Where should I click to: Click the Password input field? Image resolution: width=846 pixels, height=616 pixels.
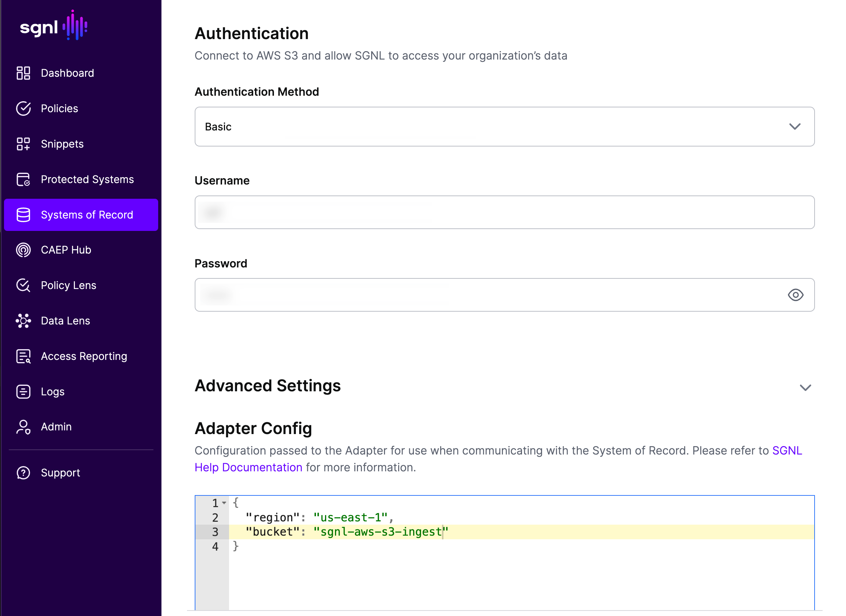(504, 294)
